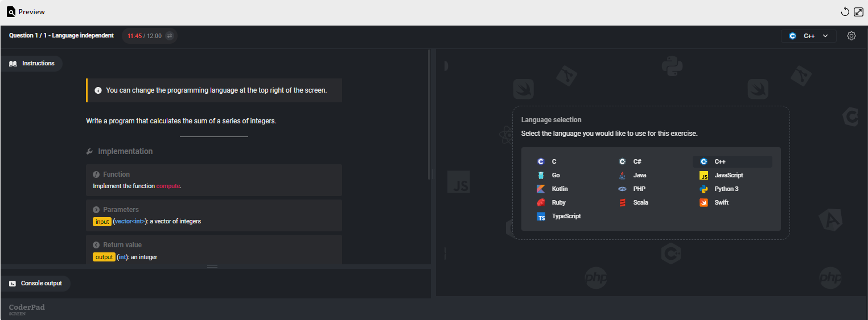The height and width of the screenshot is (320, 868).
Task: Choose JavaScript as the language
Action: 728,175
